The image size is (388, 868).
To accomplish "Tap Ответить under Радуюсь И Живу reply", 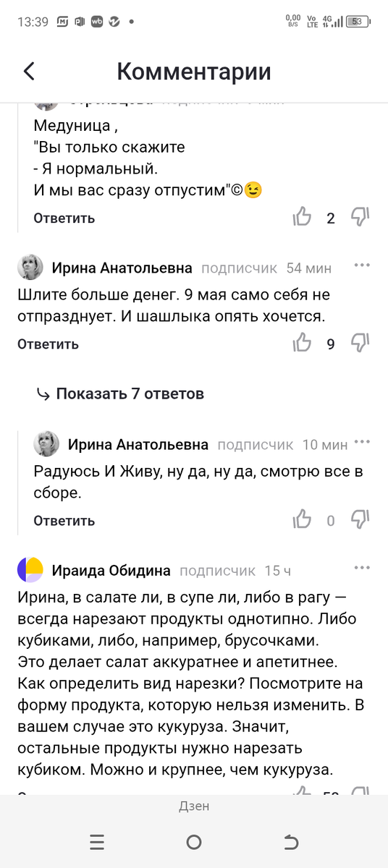I will click(x=64, y=520).
